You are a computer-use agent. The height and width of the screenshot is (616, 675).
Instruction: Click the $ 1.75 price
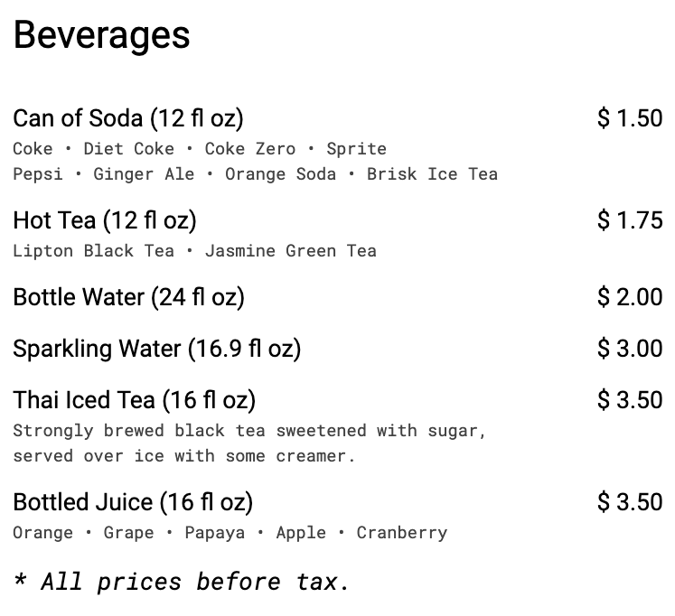tap(630, 219)
